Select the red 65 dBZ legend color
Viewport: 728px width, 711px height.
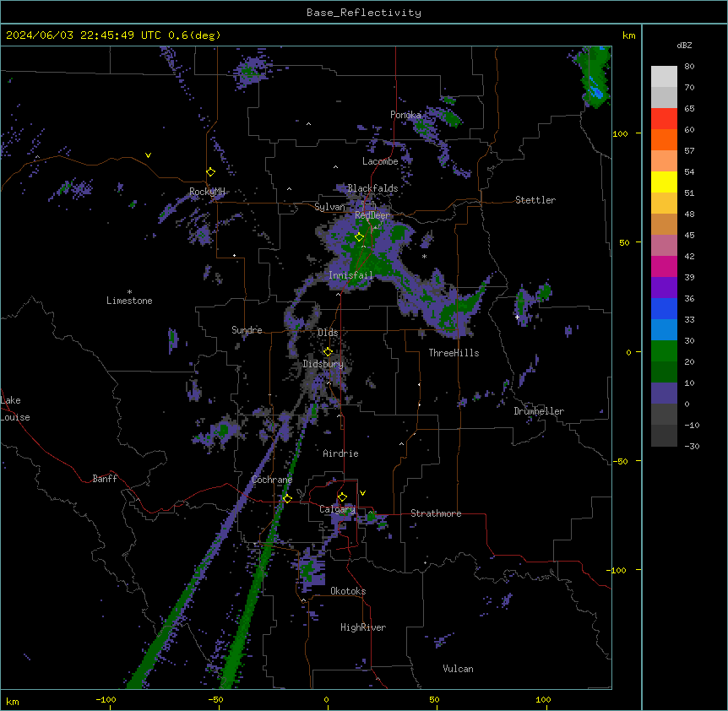[x=664, y=119]
